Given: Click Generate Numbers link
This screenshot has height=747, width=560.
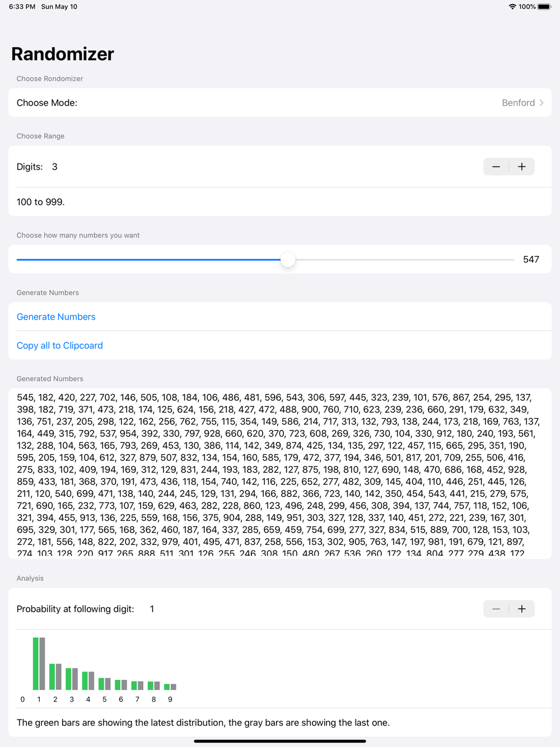Looking at the screenshot, I should point(56,317).
